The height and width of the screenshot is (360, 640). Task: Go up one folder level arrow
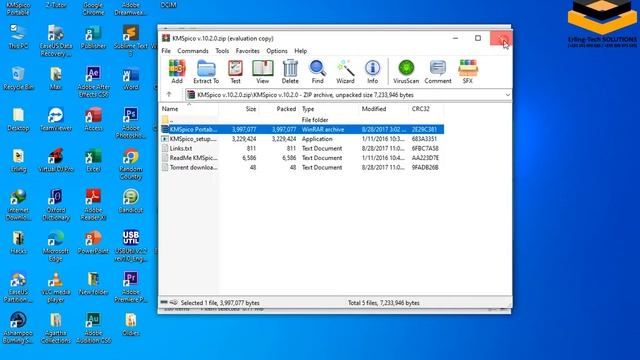(x=169, y=94)
